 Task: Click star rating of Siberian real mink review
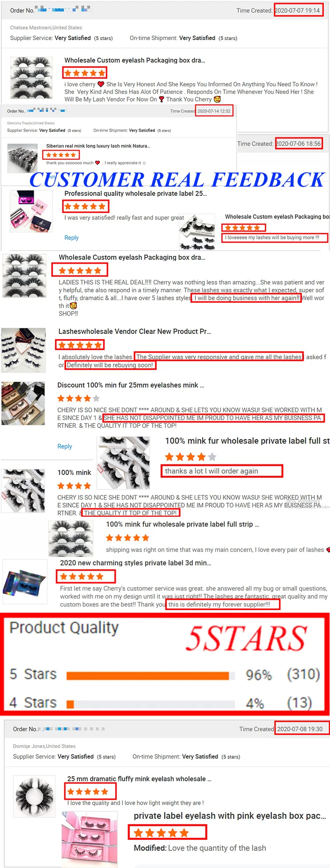coord(61,155)
